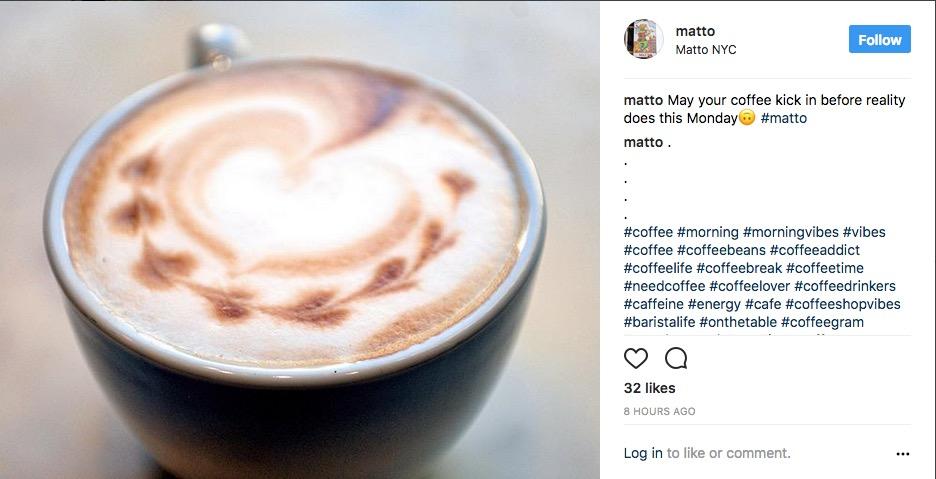Open the #baristalife hashtag
The width and height of the screenshot is (936, 479).
tap(659, 322)
